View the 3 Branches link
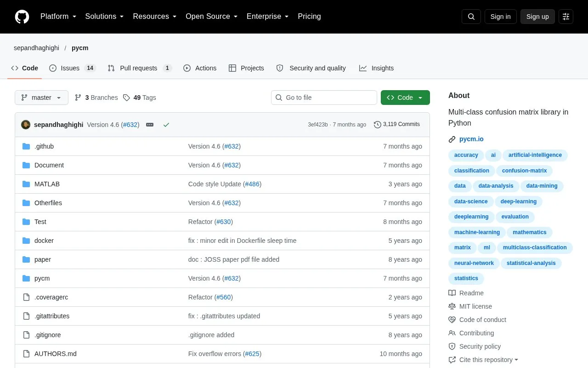588x368 pixels. click(96, 98)
